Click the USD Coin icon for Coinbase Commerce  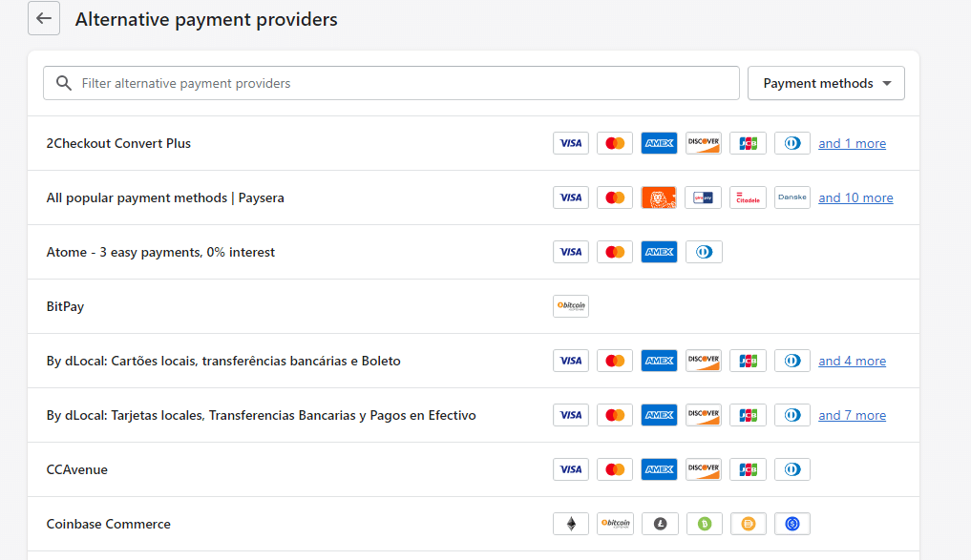pos(792,524)
